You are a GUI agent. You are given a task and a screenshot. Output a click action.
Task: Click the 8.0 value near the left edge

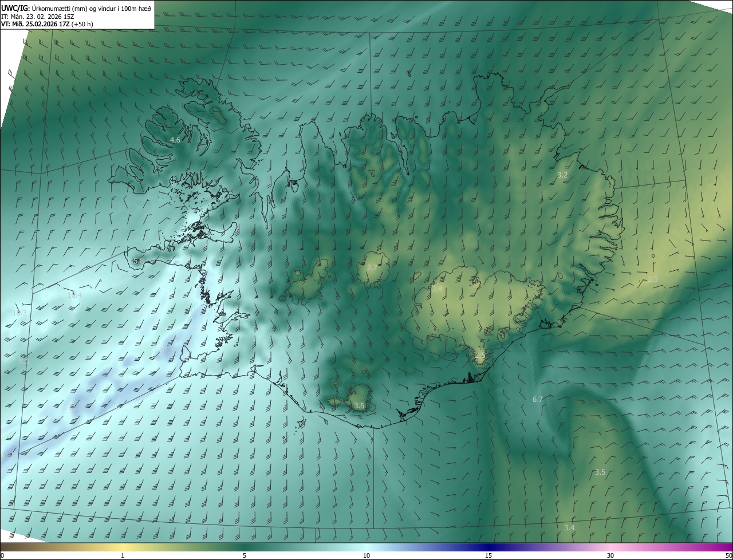point(24,362)
